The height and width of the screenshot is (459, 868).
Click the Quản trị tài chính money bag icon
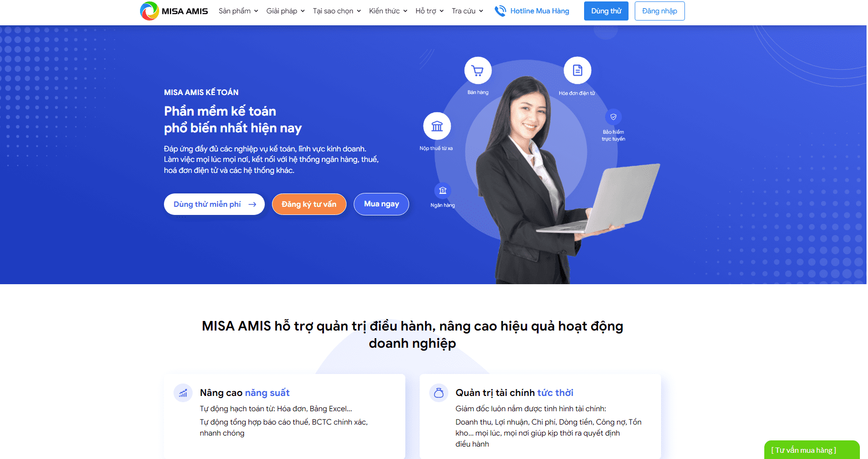tap(439, 393)
